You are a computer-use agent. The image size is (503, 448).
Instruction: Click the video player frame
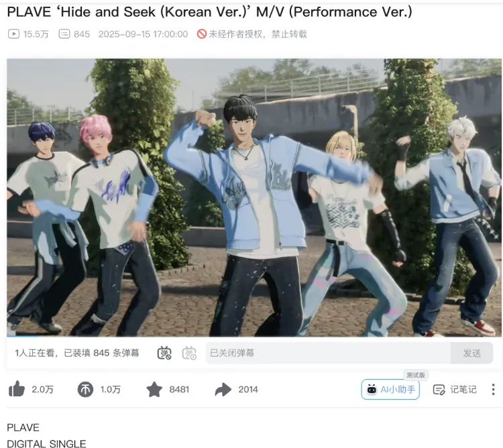(x=254, y=197)
